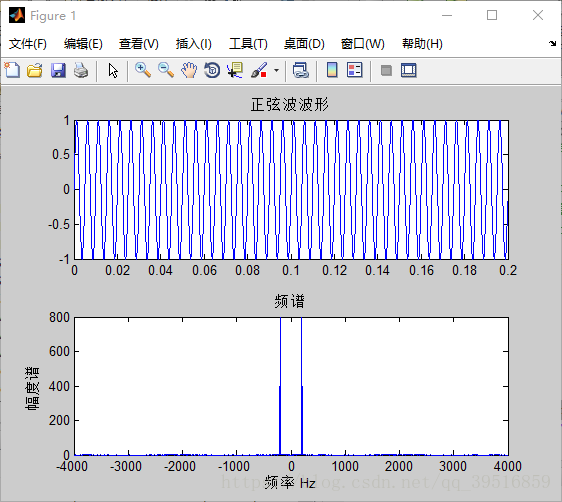Screen dimensions: 562x502
Task: Activate the Zoom In magnifier tool
Action: click(x=143, y=70)
